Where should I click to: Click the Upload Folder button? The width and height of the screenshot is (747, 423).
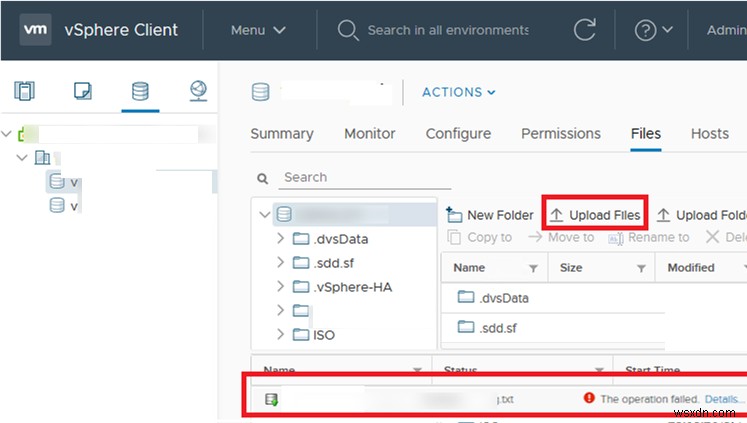click(701, 215)
